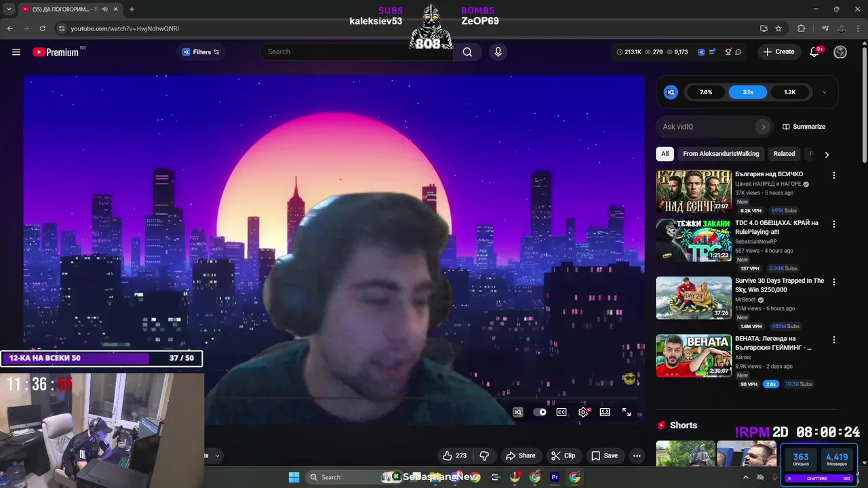Open the SebastianNewRP channel link
The image size is (868, 488).
(756, 241)
